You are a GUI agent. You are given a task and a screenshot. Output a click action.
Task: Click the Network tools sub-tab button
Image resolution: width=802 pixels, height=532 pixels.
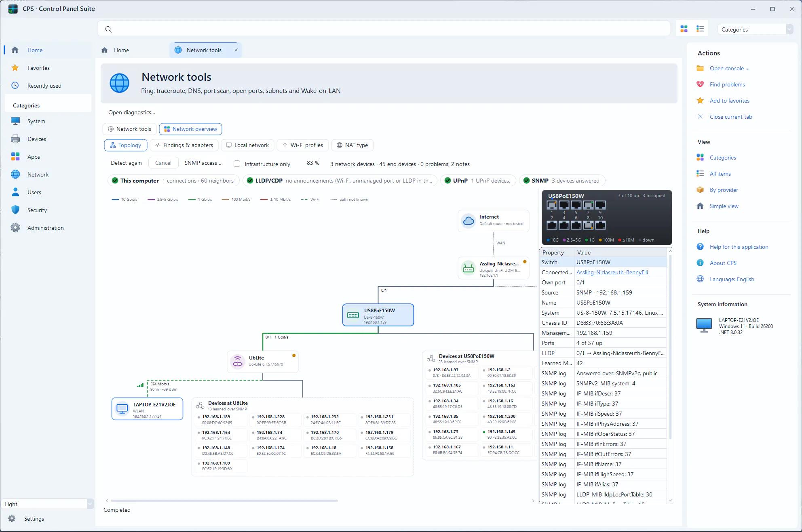tap(129, 129)
